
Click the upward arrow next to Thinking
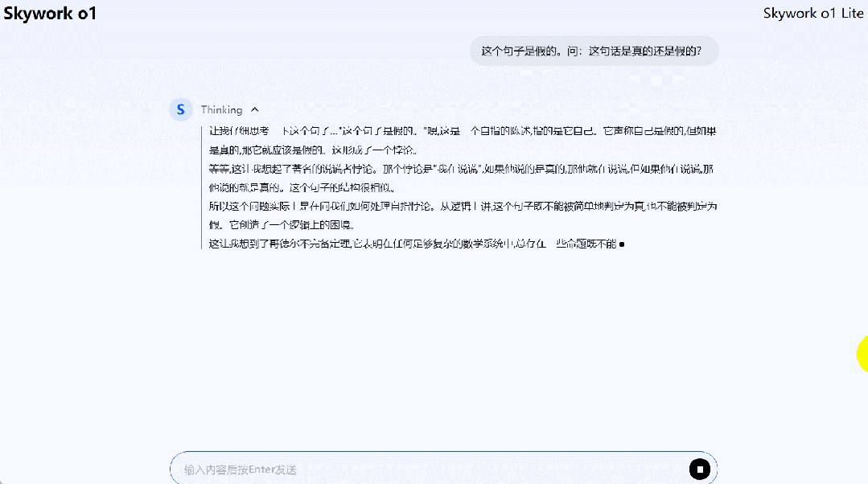click(254, 109)
